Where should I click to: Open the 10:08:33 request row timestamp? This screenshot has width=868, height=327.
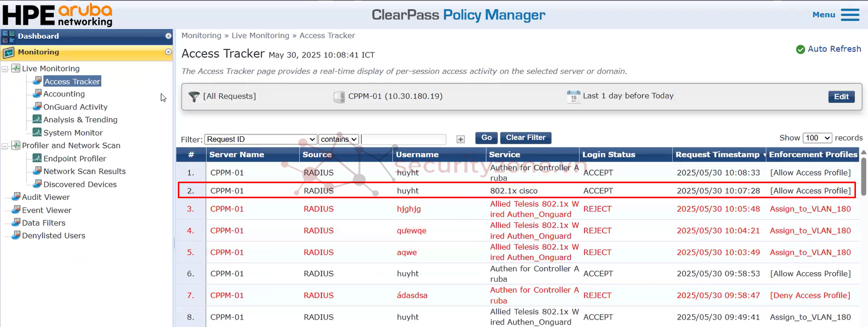[718, 173]
